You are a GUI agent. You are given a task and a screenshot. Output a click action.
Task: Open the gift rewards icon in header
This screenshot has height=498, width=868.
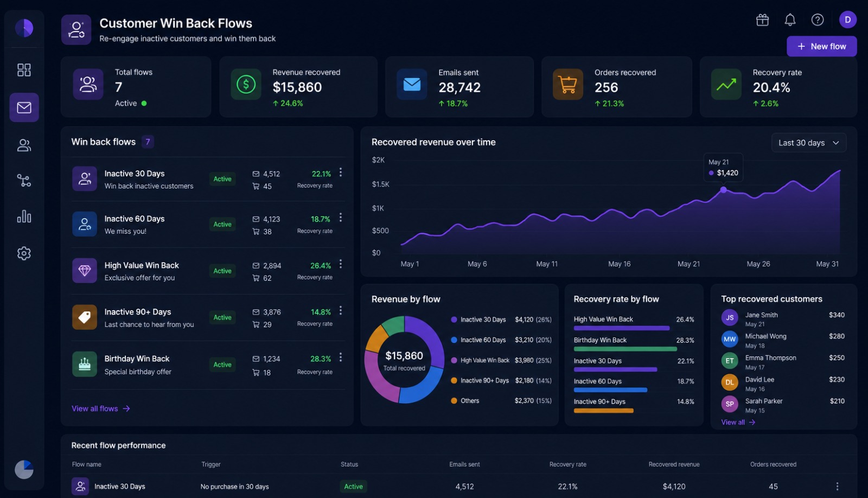(x=762, y=20)
